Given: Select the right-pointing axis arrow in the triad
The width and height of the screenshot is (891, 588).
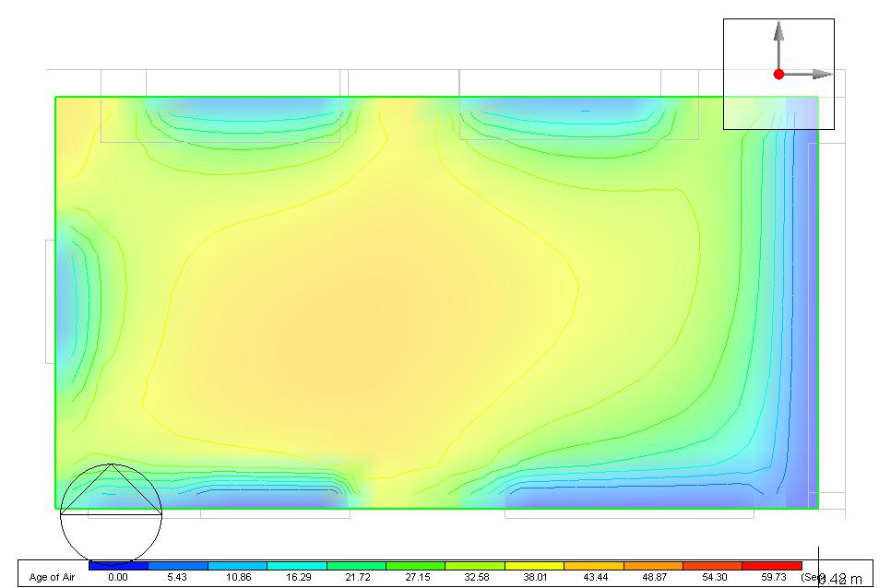Looking at the screenshot, I should 822,75.
